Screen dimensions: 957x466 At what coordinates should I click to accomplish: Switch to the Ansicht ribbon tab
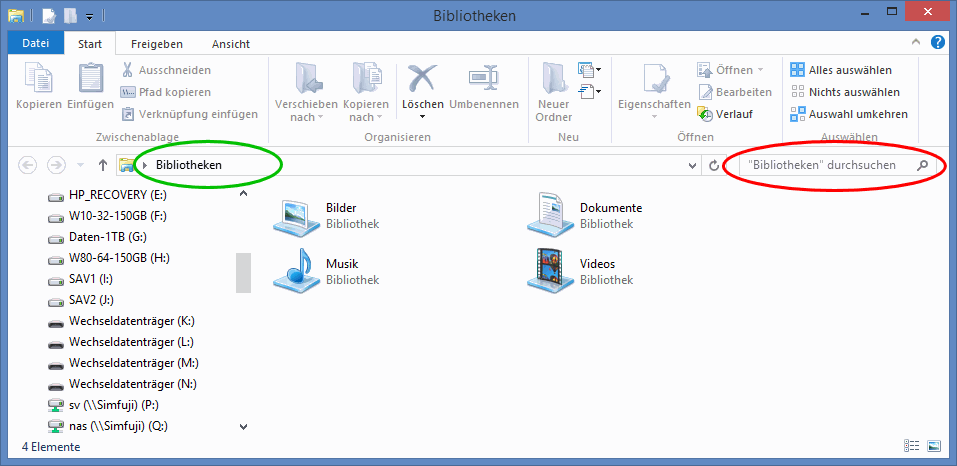click(x=230, y=44)
